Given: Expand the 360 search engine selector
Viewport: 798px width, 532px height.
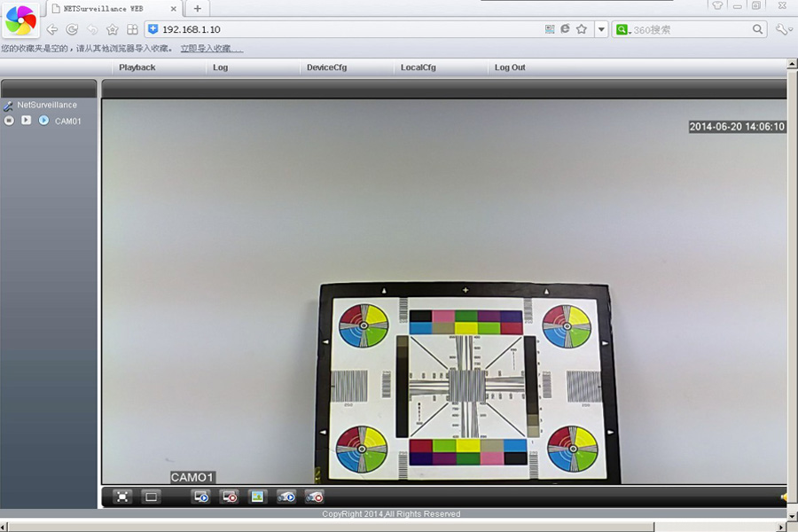Looking at the screenshot, I should (624, 29).
